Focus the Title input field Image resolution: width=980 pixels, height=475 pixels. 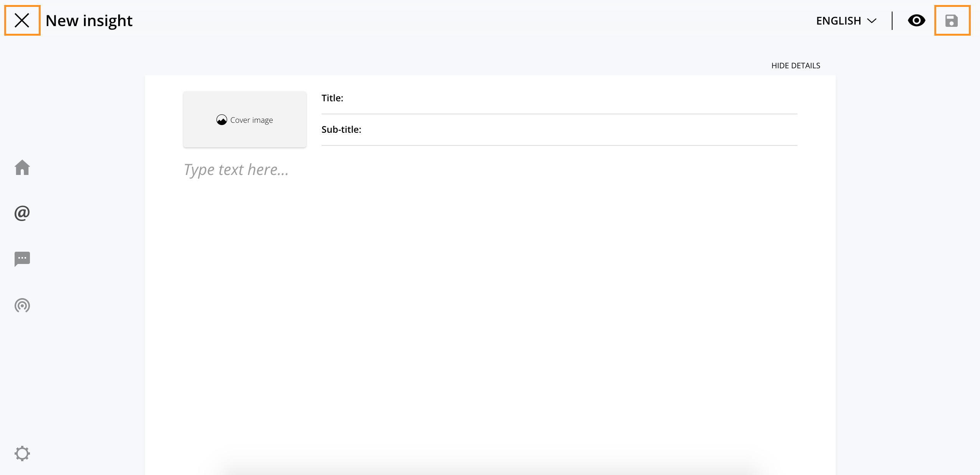tap(559, 99)
